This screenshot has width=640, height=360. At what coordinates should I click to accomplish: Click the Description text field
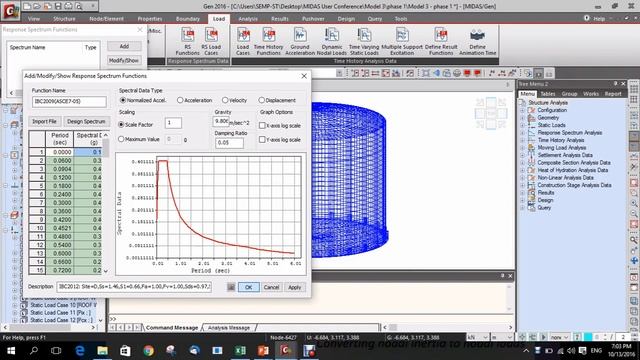134,287
